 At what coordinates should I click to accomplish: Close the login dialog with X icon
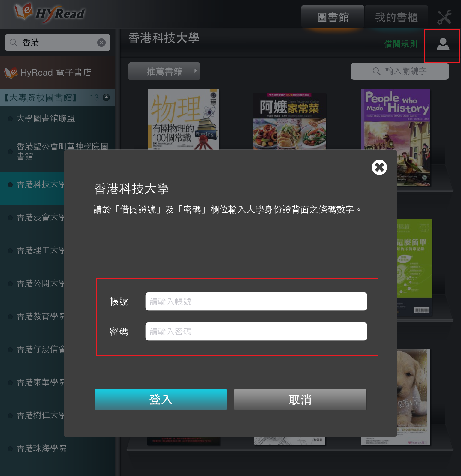point(379,167)
